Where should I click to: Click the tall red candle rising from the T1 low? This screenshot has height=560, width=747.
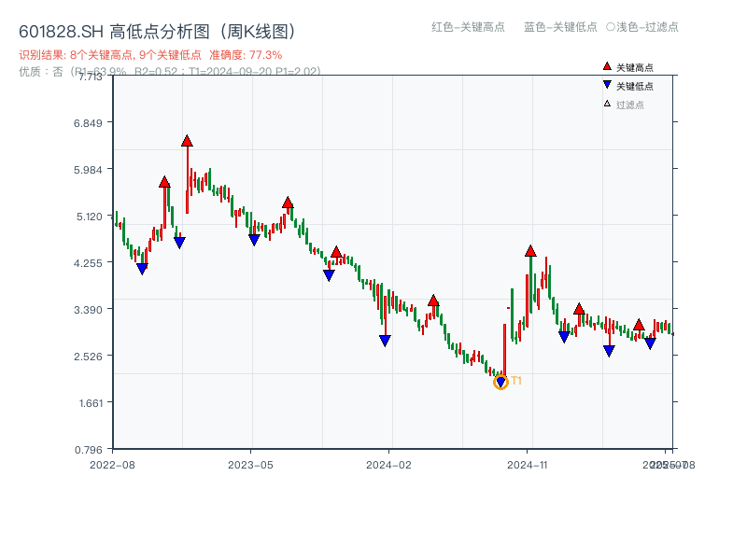[504, 349]
